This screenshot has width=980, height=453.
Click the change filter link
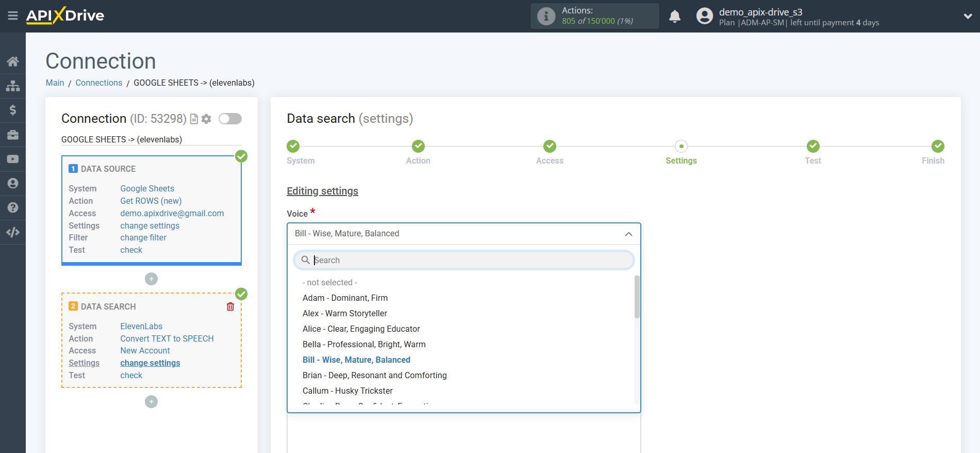143,237
